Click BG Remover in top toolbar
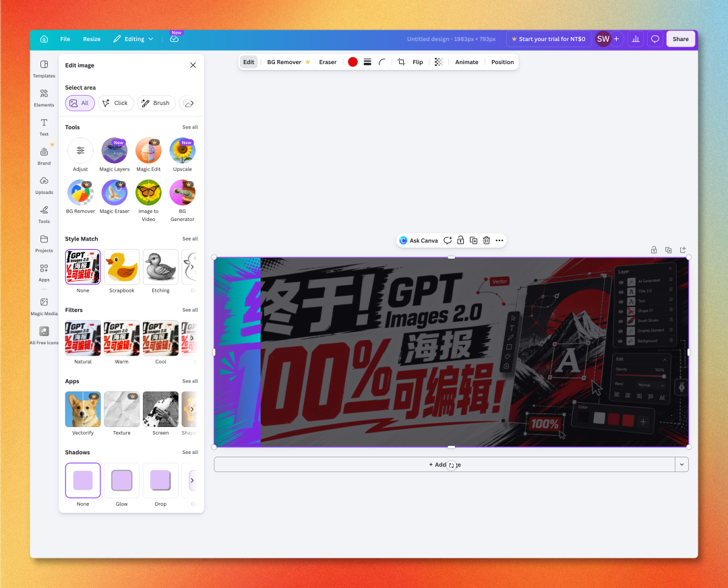 click(289, 62)
